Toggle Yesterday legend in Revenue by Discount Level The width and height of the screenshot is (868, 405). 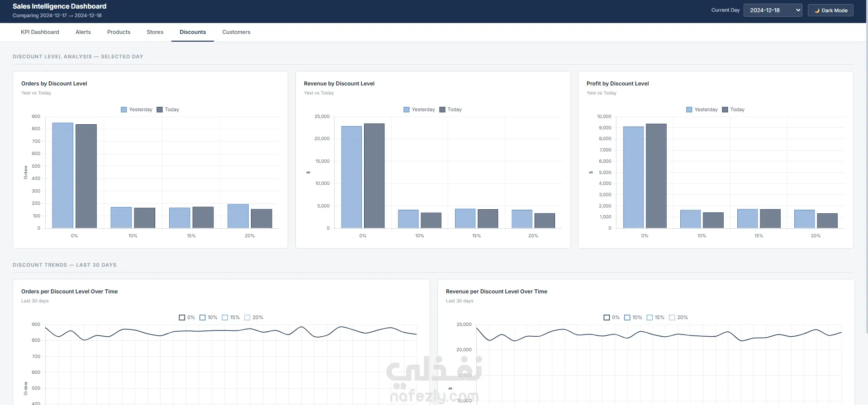coord(419,110)
